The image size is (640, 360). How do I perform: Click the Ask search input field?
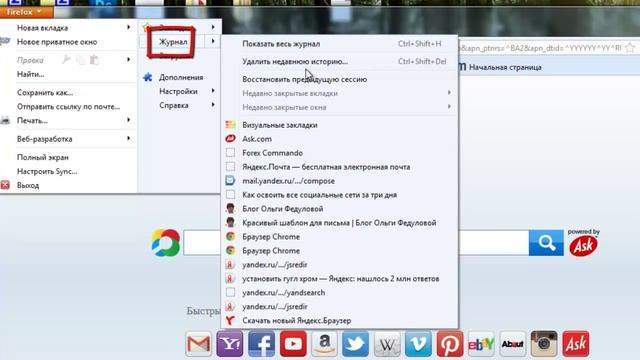click(356, 243)
